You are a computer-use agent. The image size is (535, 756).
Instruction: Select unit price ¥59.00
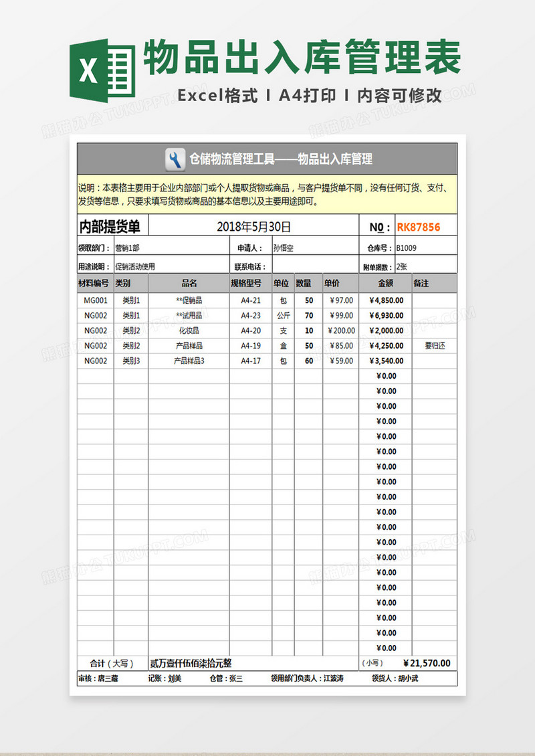tap(341, 361)
